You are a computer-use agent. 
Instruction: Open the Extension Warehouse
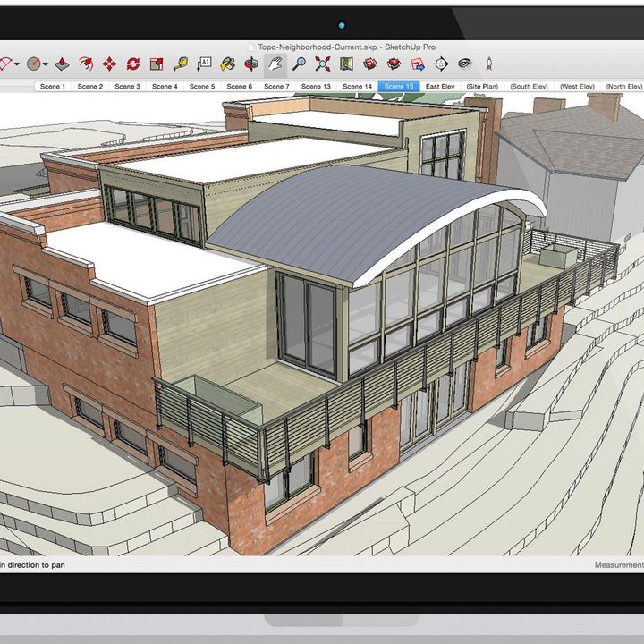[394, 64]
